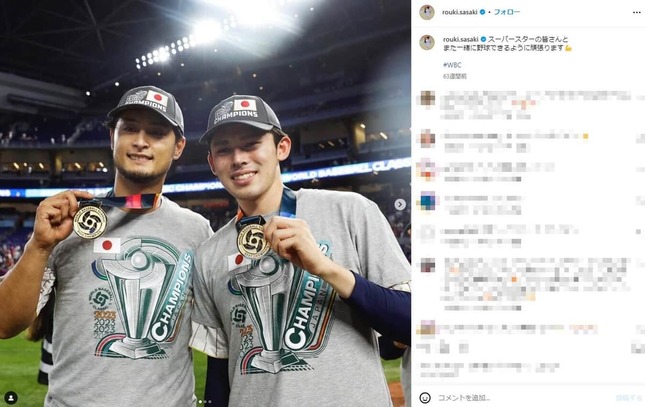This screenshot has height=407, width=645.
Task: Click the blurred post button beside comment field
Action: [629, 398]
